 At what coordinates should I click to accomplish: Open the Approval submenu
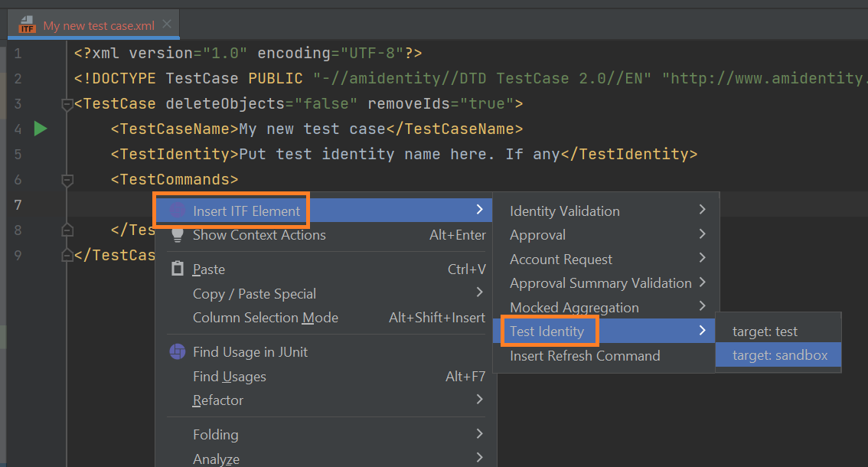(x=606, y=235)
